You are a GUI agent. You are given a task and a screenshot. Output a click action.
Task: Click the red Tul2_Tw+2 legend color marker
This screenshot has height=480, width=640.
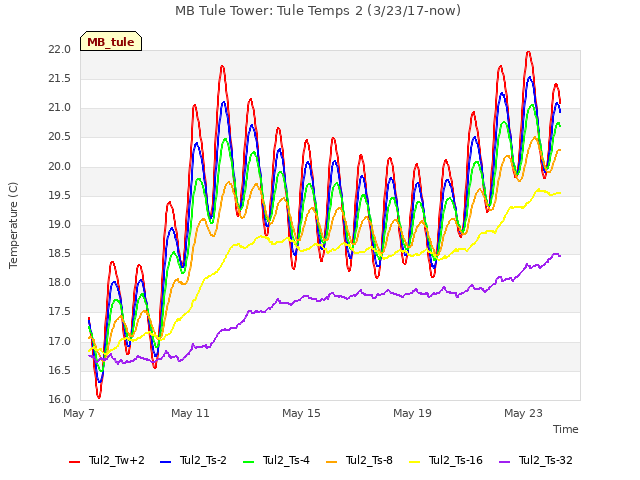(74, 462)
